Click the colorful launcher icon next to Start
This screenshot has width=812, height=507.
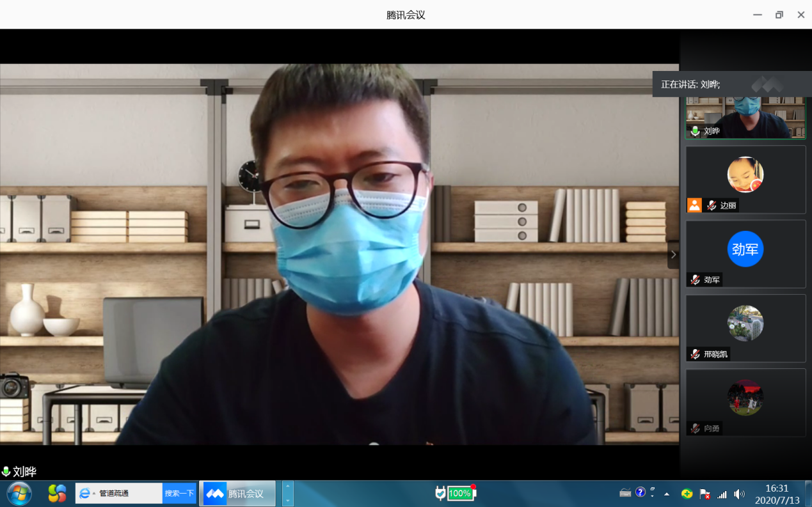(57, 494)
